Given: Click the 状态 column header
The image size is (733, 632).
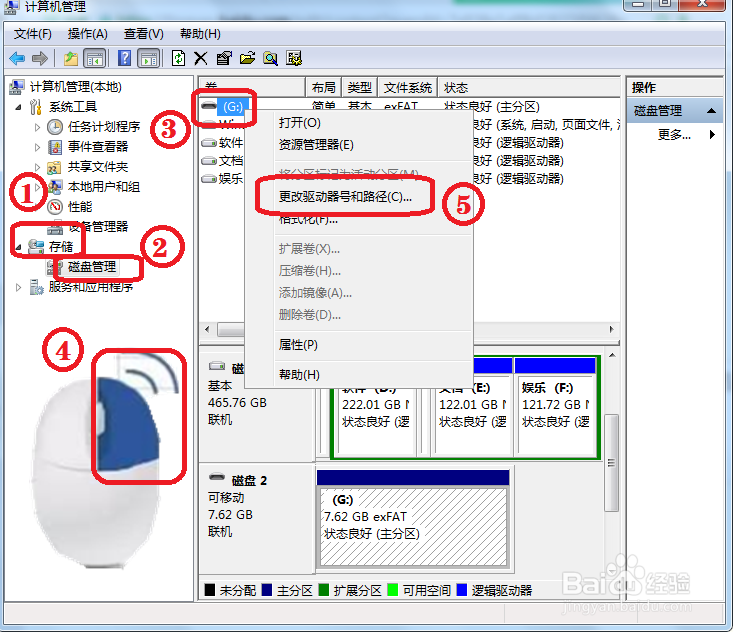Looking at the screenshot, I should [528, 87].
